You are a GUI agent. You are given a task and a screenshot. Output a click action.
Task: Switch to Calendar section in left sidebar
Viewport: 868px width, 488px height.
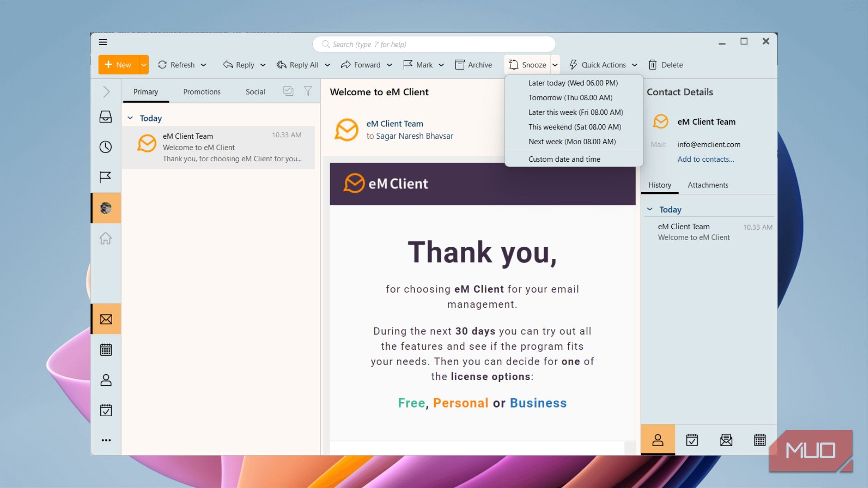[106, 350]
